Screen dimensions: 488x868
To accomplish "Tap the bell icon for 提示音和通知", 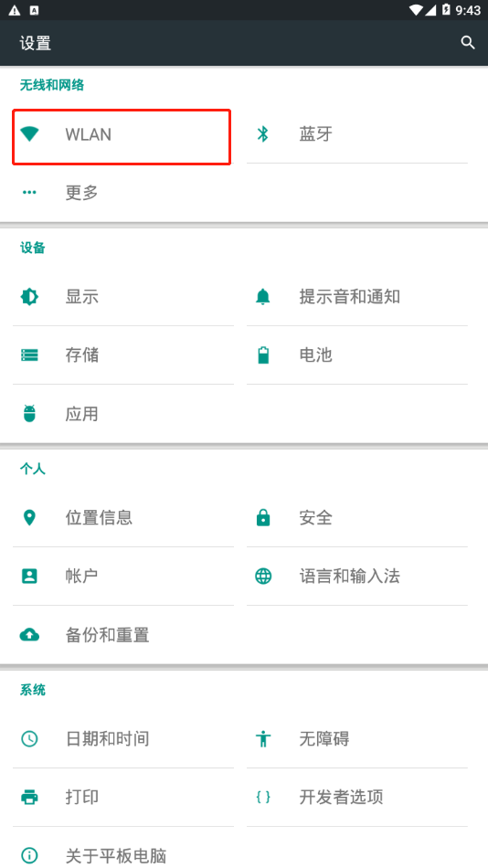I will [263, 297].
